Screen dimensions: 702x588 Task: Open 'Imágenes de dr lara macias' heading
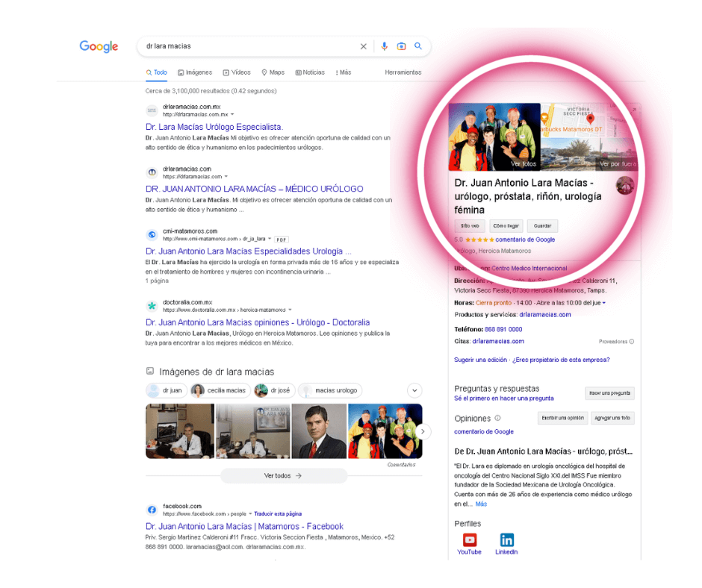(217, 372)
